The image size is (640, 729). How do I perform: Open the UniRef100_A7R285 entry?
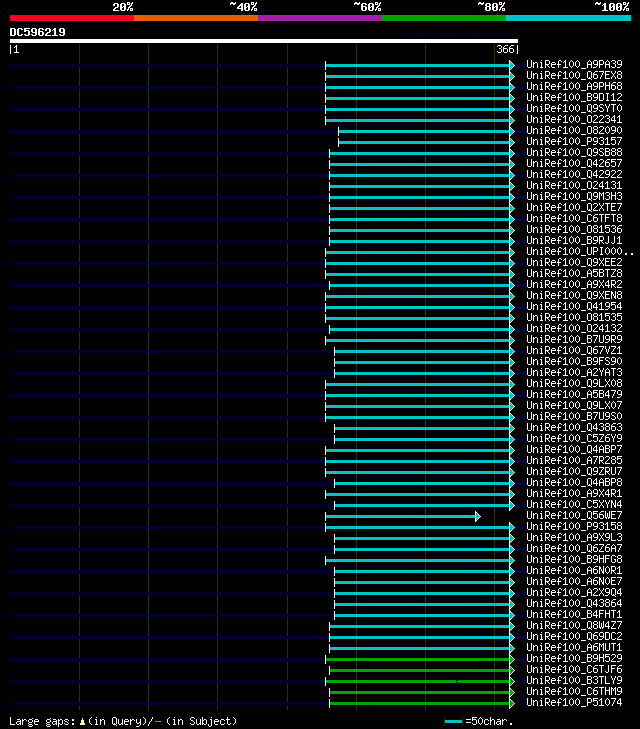coord(574,460)
